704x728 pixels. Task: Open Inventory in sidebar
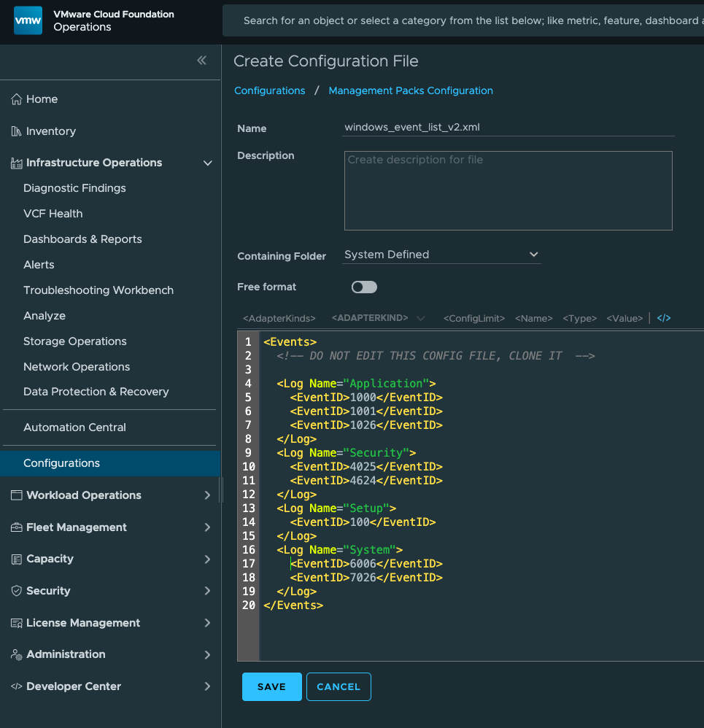click(50, 131)
